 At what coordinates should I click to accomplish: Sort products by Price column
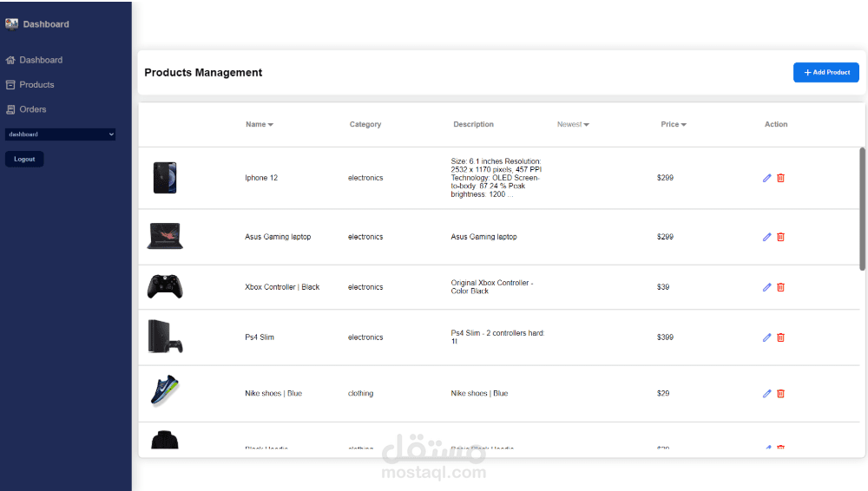coord(674,125)
